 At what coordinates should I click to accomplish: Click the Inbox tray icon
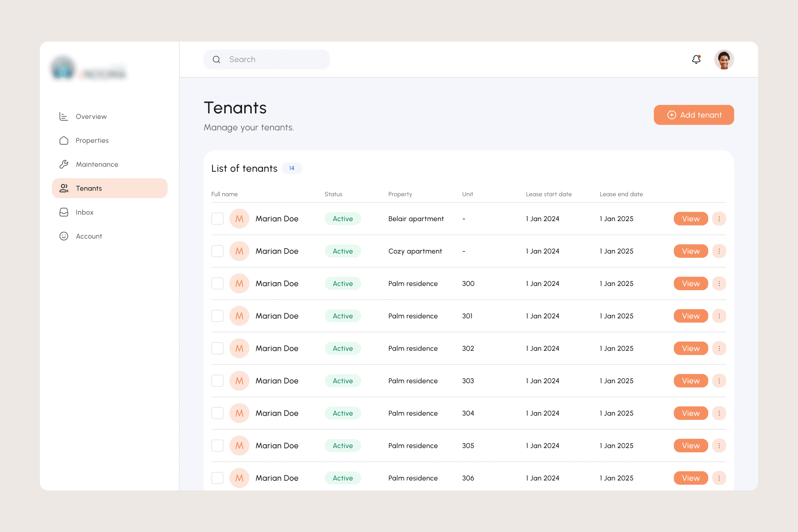(64, 212)
